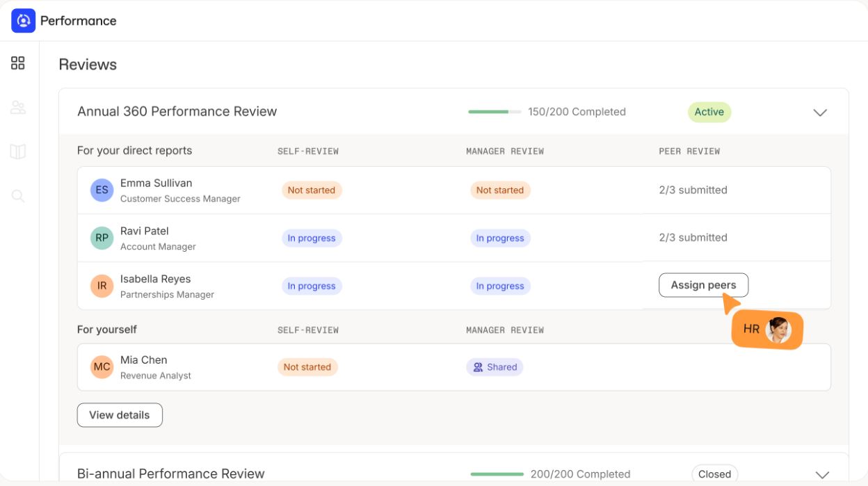Viewport: 868px width, 486px height.
Task: Click the View details button
Action: pos(120,415)
